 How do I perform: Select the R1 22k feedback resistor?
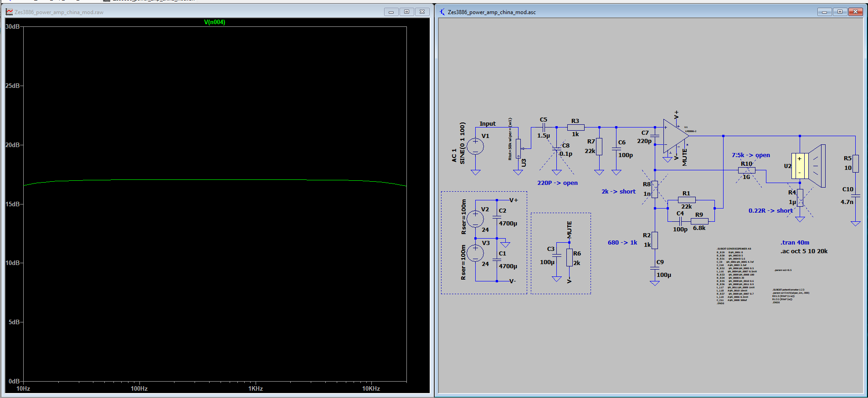(687, 200)
